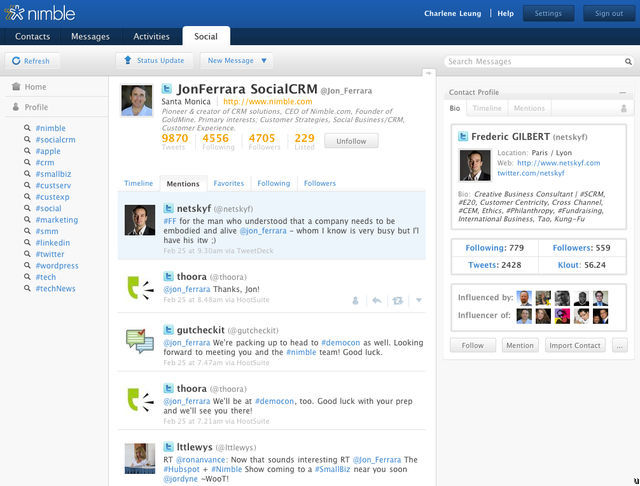Click the Refresh button
The width and height of the screenshot is (640, 486).
(x=32, y=61)
